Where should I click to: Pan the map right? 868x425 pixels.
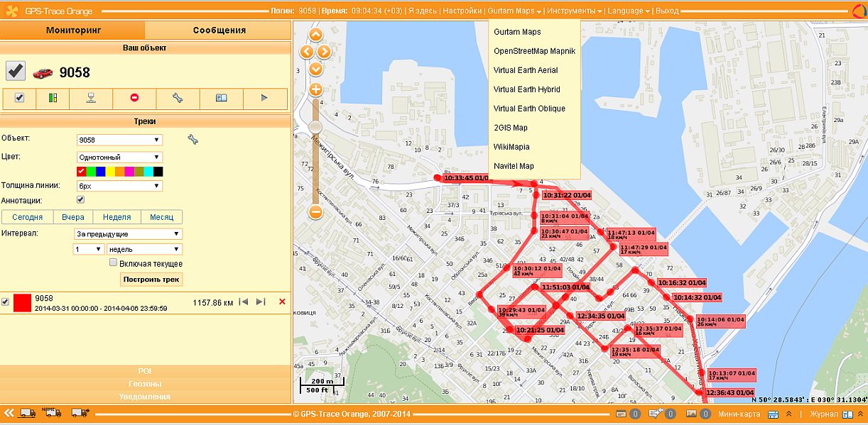(323, 52)
